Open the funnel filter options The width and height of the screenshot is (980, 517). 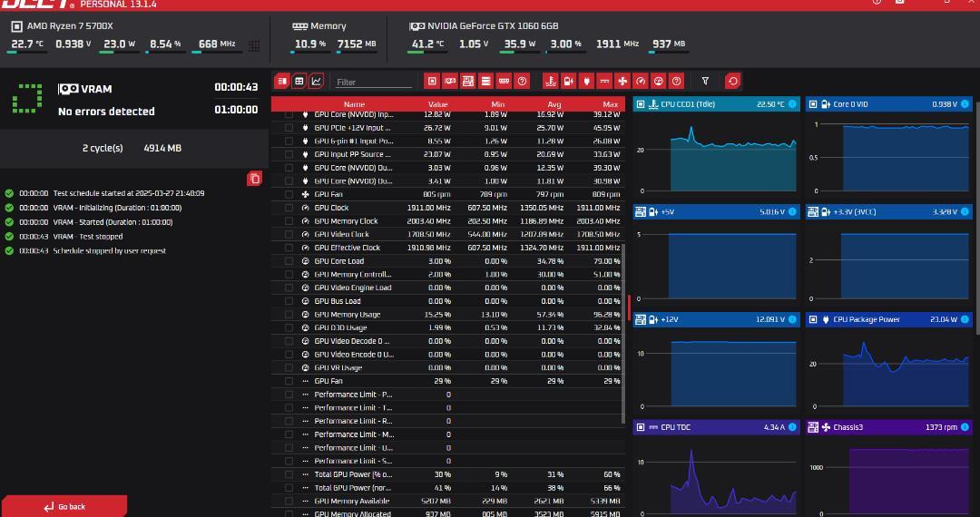(x=706, y=81)
